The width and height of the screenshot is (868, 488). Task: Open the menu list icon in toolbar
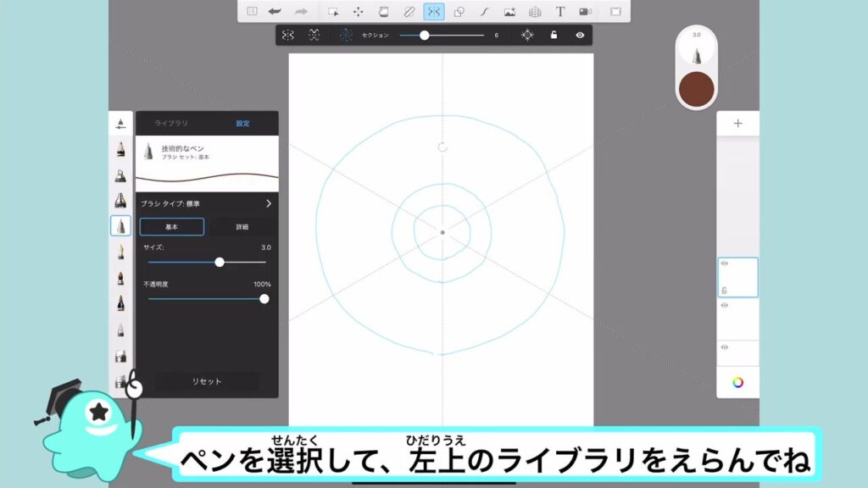pos(252,12)
